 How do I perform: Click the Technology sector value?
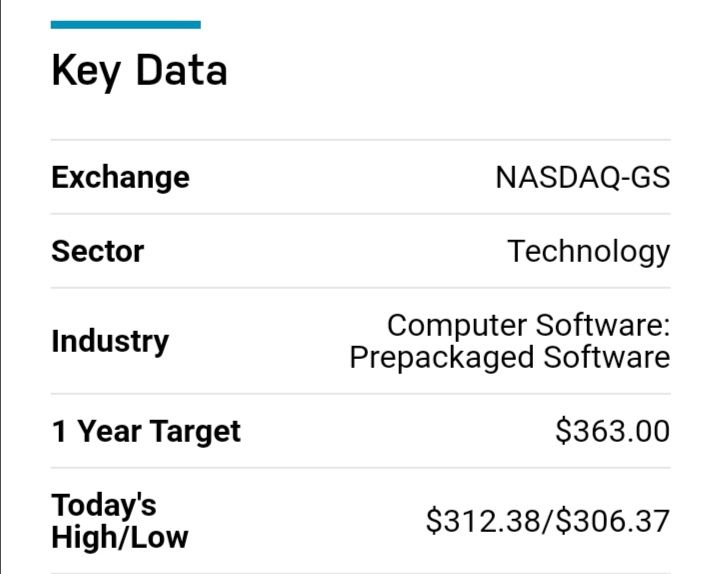pos(588,251)
